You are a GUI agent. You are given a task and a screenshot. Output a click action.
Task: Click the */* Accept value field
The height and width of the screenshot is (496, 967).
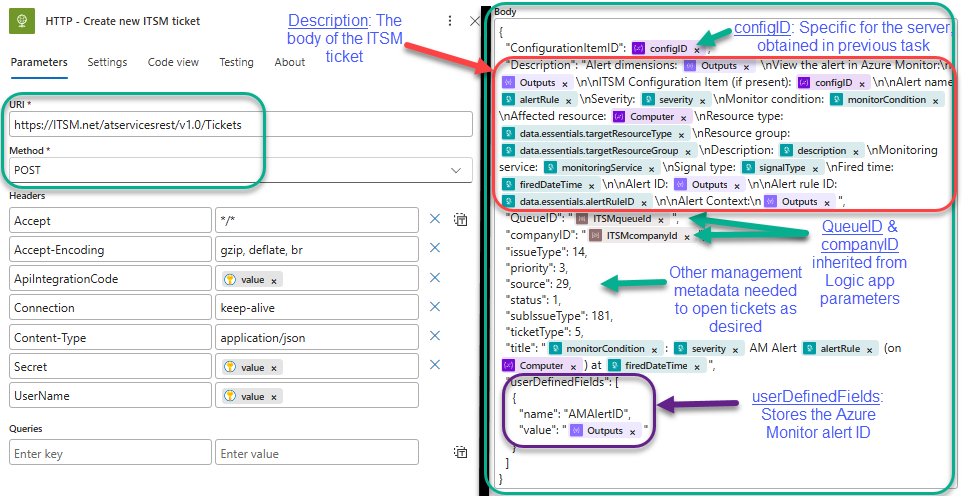click(317, 220)
